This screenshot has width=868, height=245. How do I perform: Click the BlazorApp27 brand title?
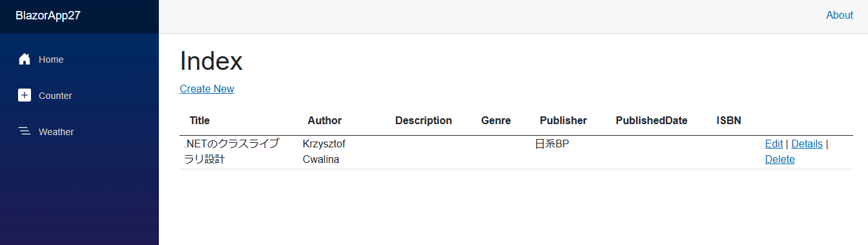coord(48,16)
